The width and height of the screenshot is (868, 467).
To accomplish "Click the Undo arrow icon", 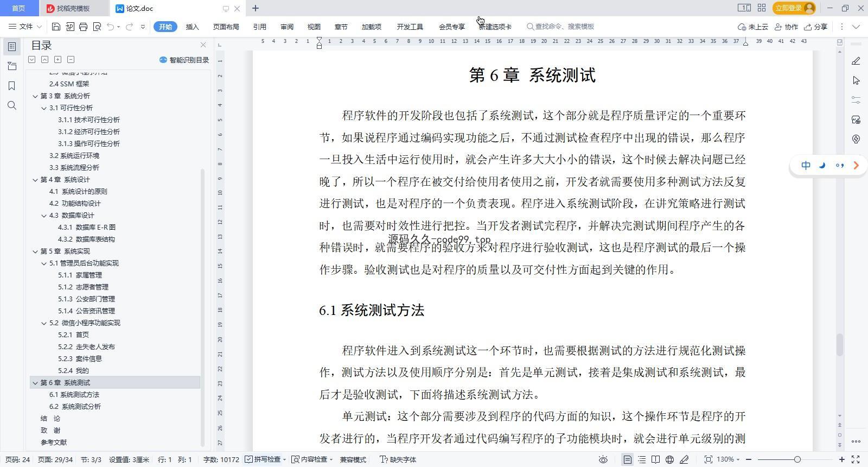I will [x=110, y=27].
